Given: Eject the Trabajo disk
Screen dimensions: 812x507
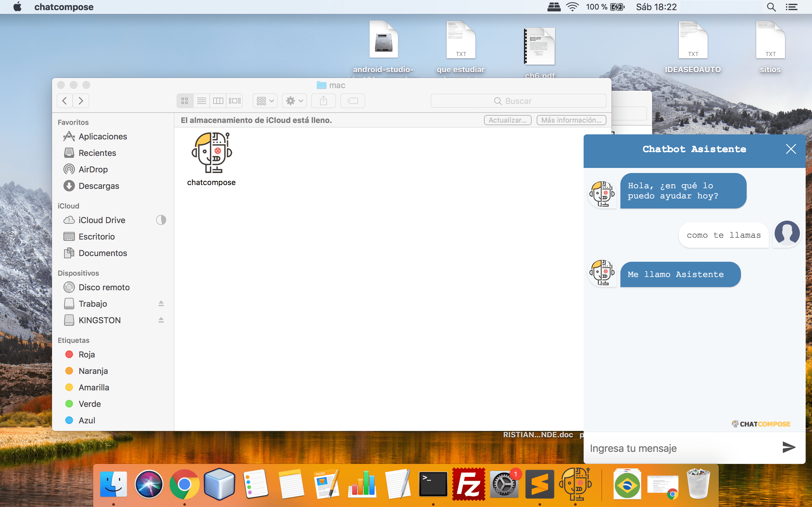Looking at the screenshot, I should coord(161,304).
